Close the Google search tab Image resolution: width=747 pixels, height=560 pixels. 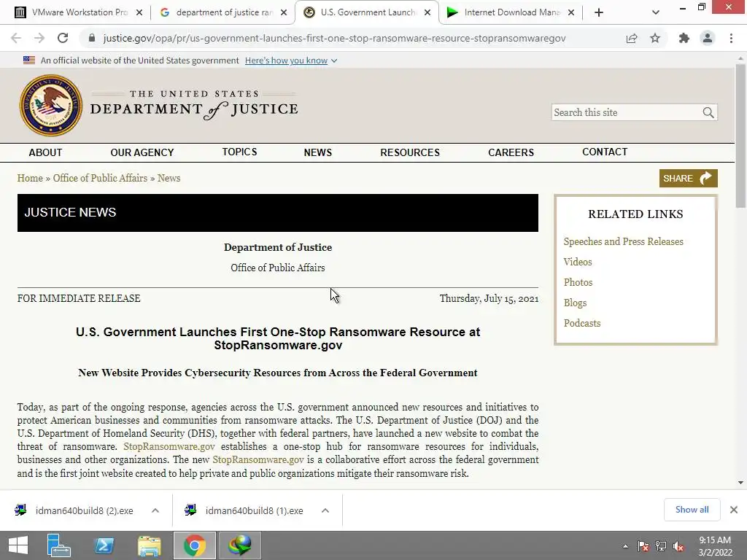[x=284, y=13]
